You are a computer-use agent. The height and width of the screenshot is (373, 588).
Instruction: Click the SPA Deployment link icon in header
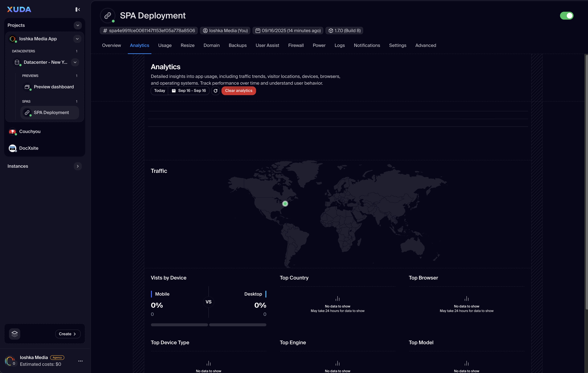tap(108, 16)
